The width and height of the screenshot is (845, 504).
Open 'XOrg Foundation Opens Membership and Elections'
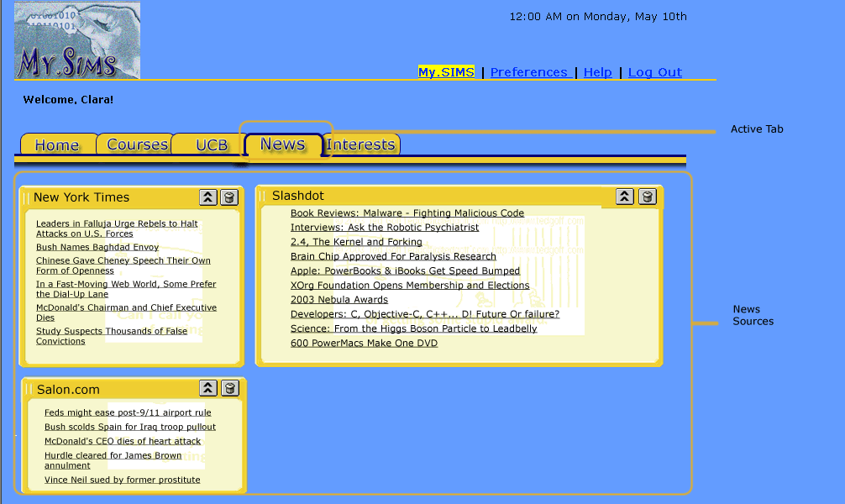tap(410, 285)
